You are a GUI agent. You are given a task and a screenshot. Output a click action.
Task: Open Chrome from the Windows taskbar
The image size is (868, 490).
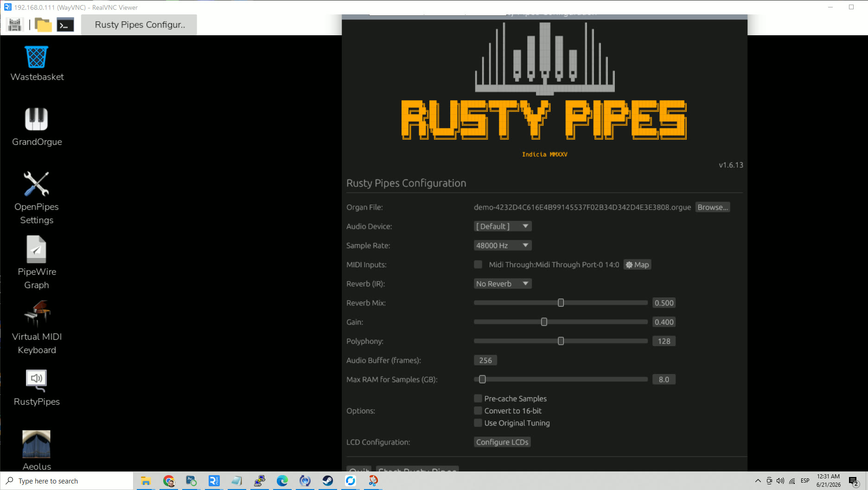(x=168, y=481)
